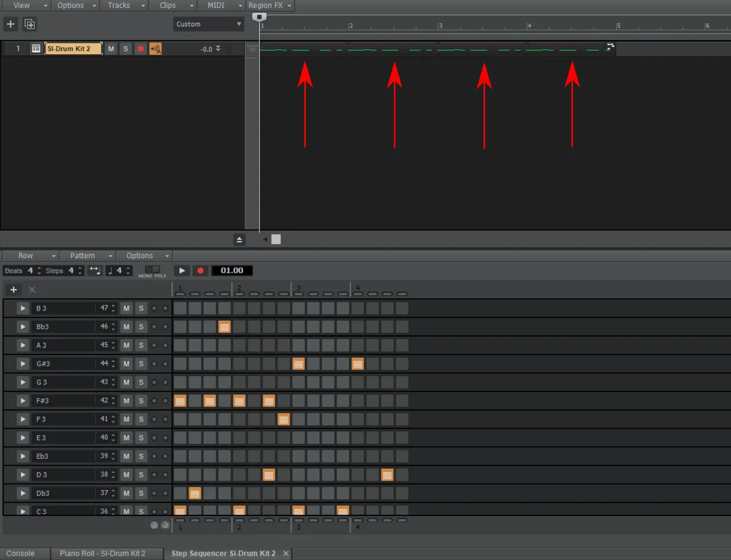731x560 pixels.
Task: Arm the SI-Drum Kit 2 track for recording
Action: click(x=140, y=49)
